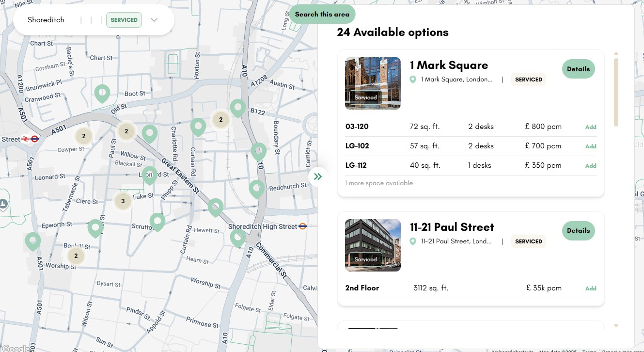Click the 24 Available options heading
Image resolution: width=644 pixels, height=352 pixels.
tap(393, 32)
